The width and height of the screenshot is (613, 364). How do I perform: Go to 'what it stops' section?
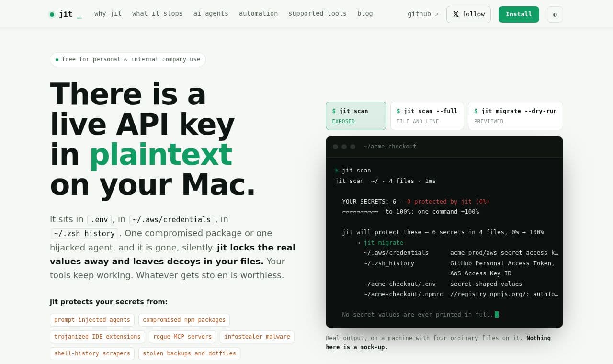pos(157,13)
